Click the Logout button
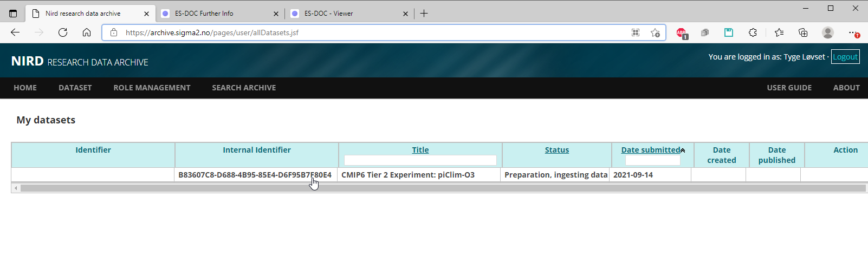This screenshot has width=868, height=262. 845,57
